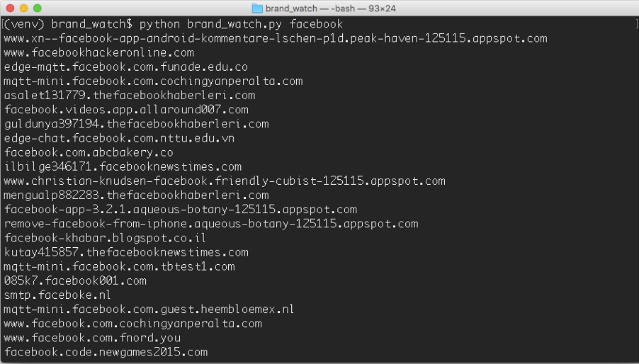Click the facebook.com.abcbakery.co output line
This screenshot has height=364, width=639.
89,152
